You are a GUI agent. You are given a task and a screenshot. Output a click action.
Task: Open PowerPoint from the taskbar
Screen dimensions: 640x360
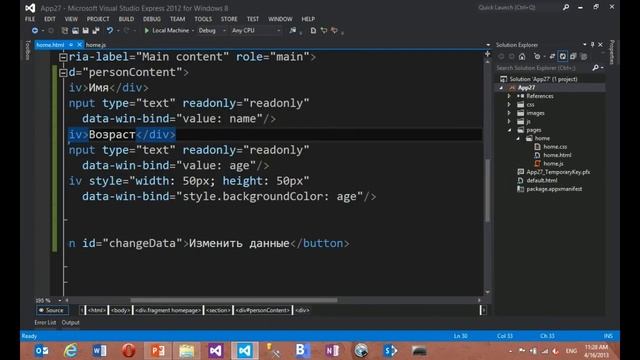pyautogui.click(x=158, y=351)
